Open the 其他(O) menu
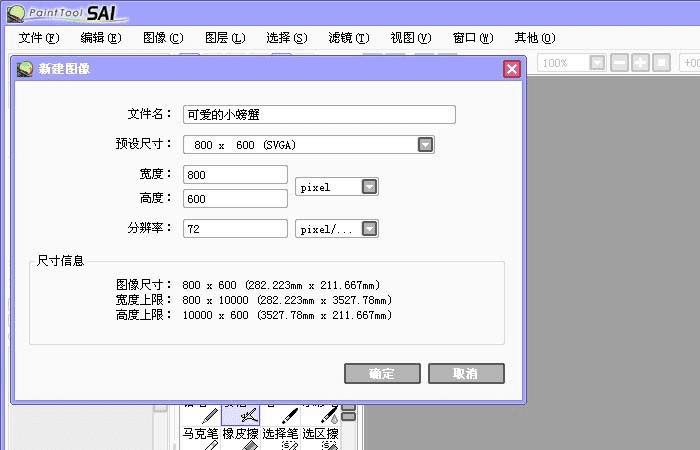The image size is (700, 450). [535, 38]
